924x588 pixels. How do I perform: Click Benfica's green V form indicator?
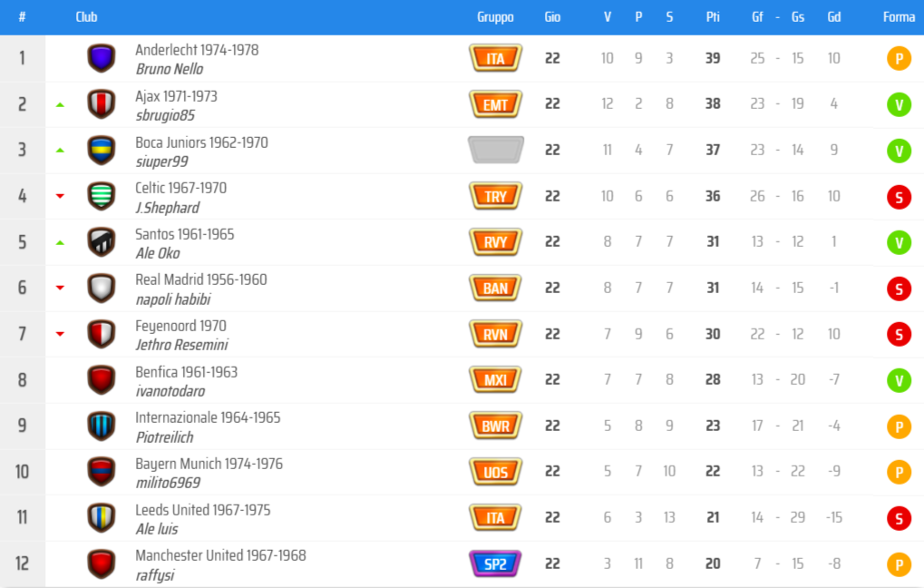coord(899,380)
